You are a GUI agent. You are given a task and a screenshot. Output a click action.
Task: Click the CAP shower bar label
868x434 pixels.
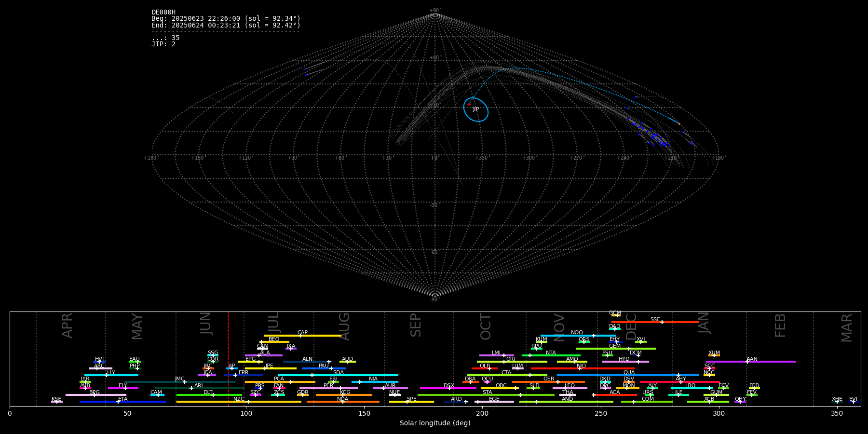(302, 333)
